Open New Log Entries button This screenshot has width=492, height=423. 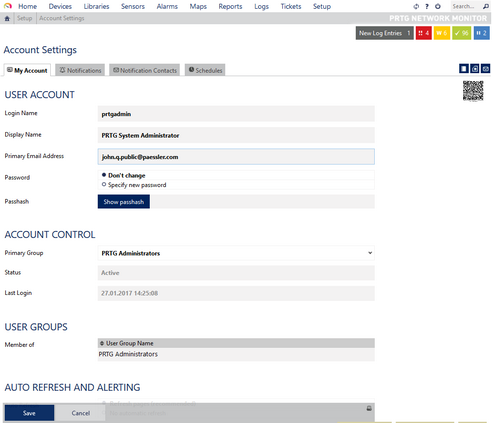pos(385,33)
